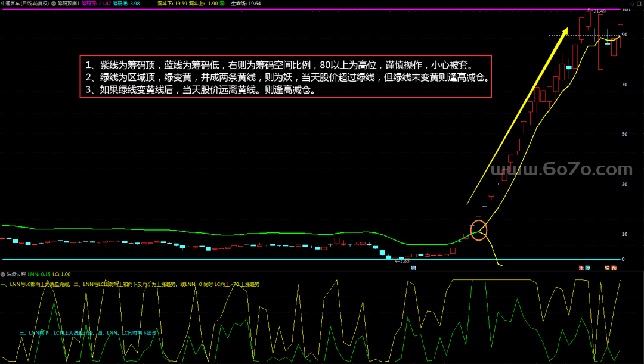Click the orange circle annotation on chart
This screenshot has width=644, height=364.
(x=479, y=229)
